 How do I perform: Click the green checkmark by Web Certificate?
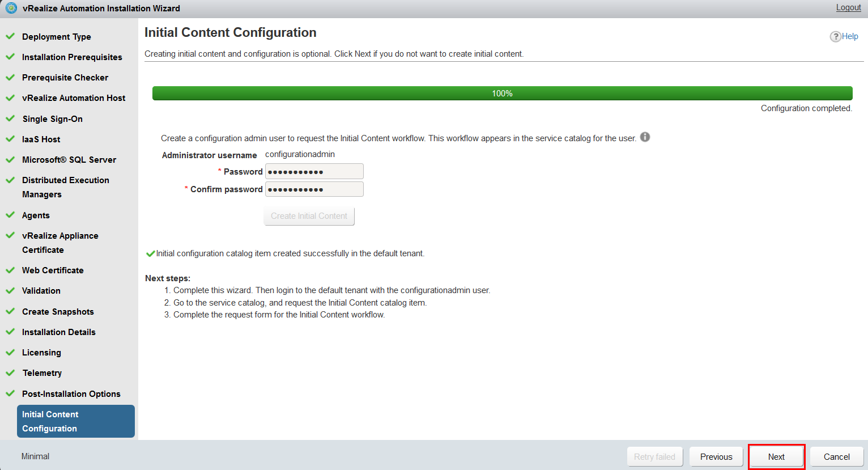pyautogui.click(x=10, y=270)
